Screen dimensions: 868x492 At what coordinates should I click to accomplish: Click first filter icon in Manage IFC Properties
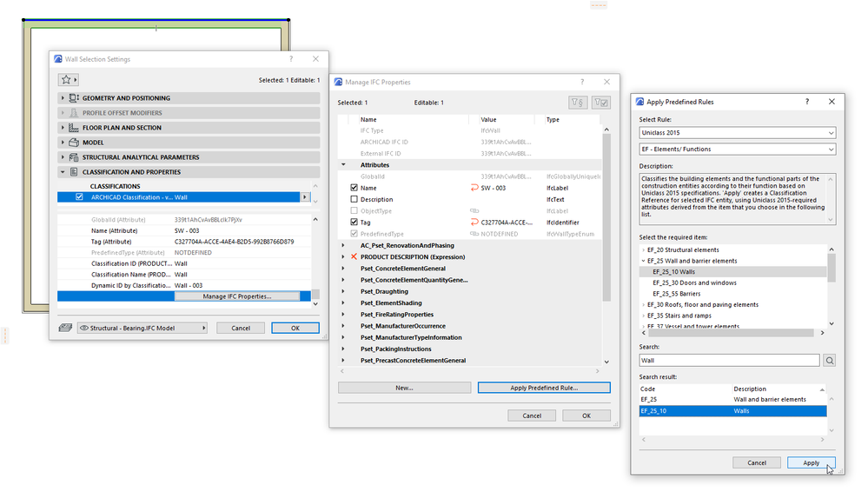(x=578, y=103)
